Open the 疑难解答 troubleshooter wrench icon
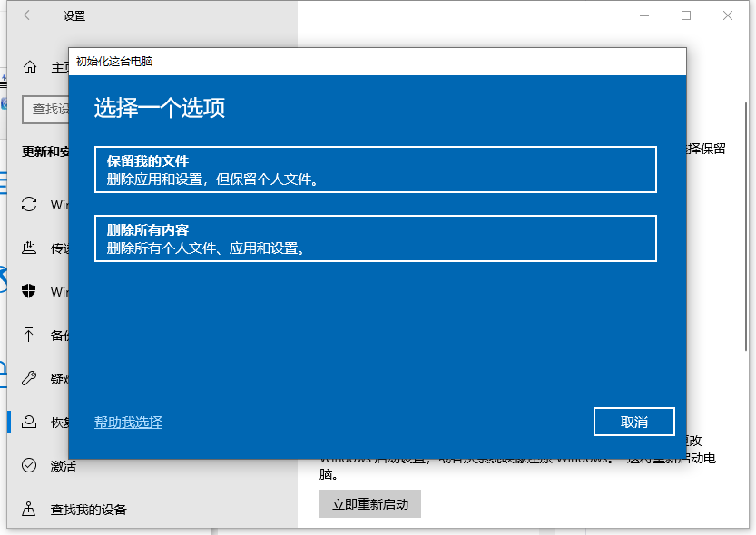Screen dimensions: 756x535 [x=29, y=378]
